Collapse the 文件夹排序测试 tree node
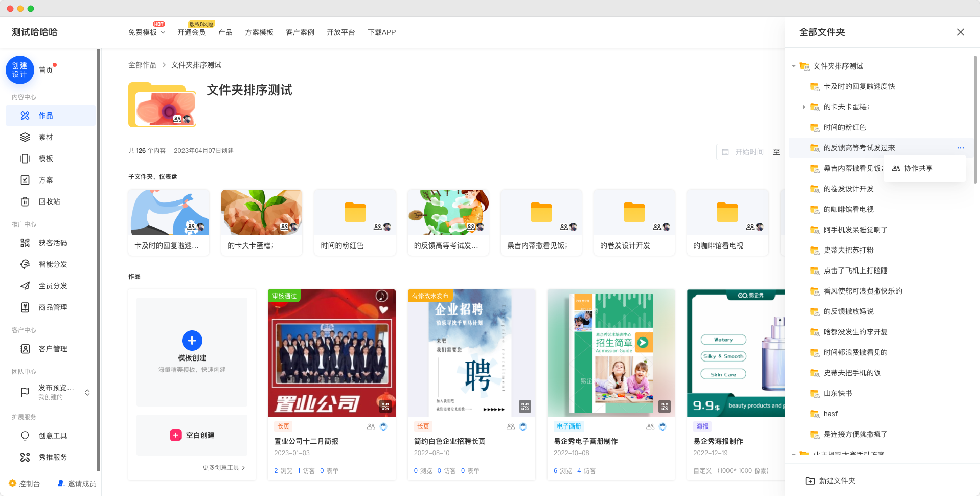The height and width of the screenshot is (496, 980). (794, 66)
